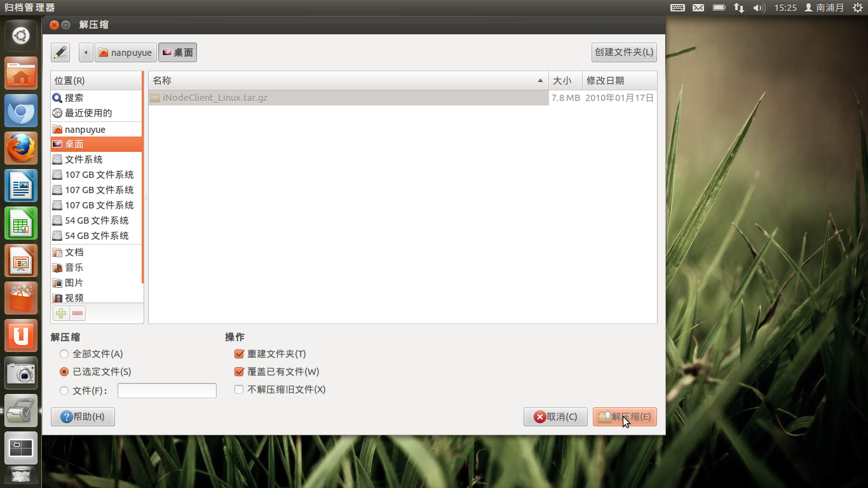The height and width of the screenshot is (488, 868).
Task: Select the 已选定文件(S) radio option
Action: coord(95,372)
